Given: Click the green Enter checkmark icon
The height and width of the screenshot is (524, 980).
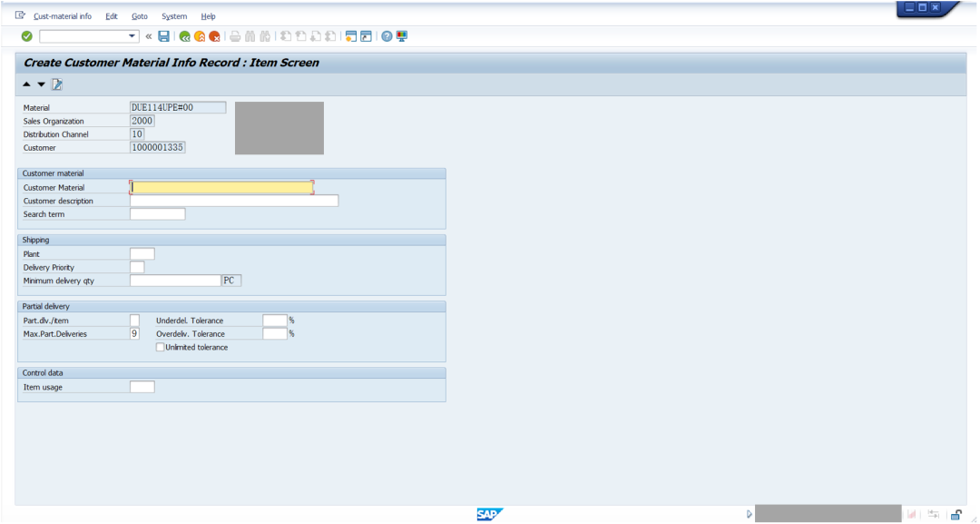Looking at the screenshot, I should [x=27, y=36].
